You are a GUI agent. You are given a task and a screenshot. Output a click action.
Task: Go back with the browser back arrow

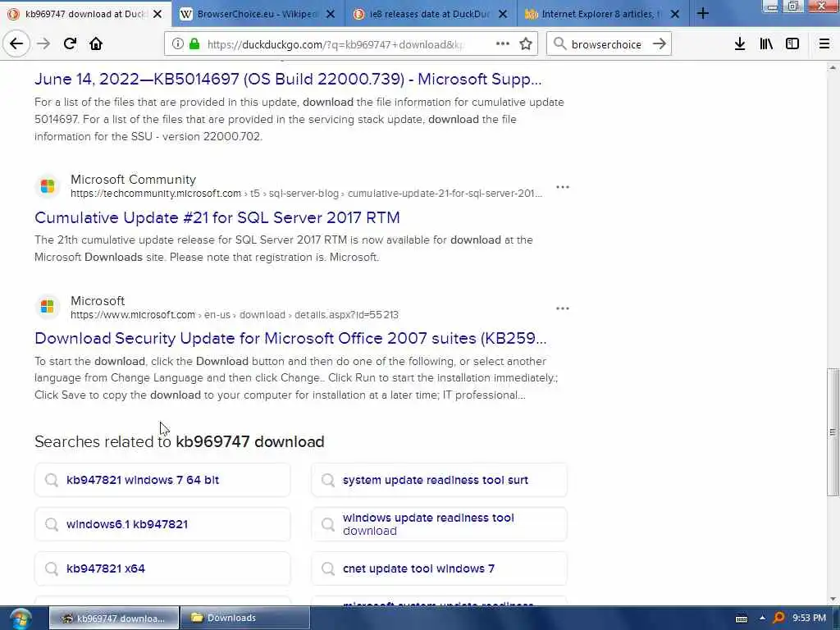[16, 44]
